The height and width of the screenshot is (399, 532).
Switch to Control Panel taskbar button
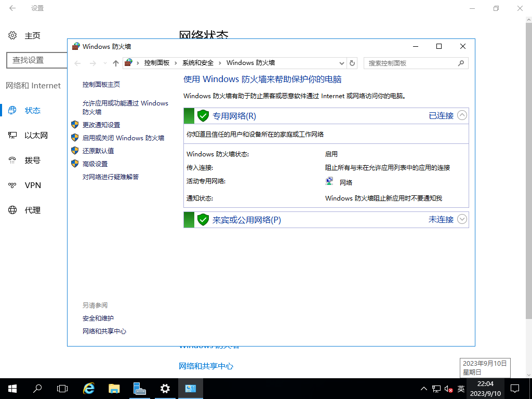coord(190,389)
